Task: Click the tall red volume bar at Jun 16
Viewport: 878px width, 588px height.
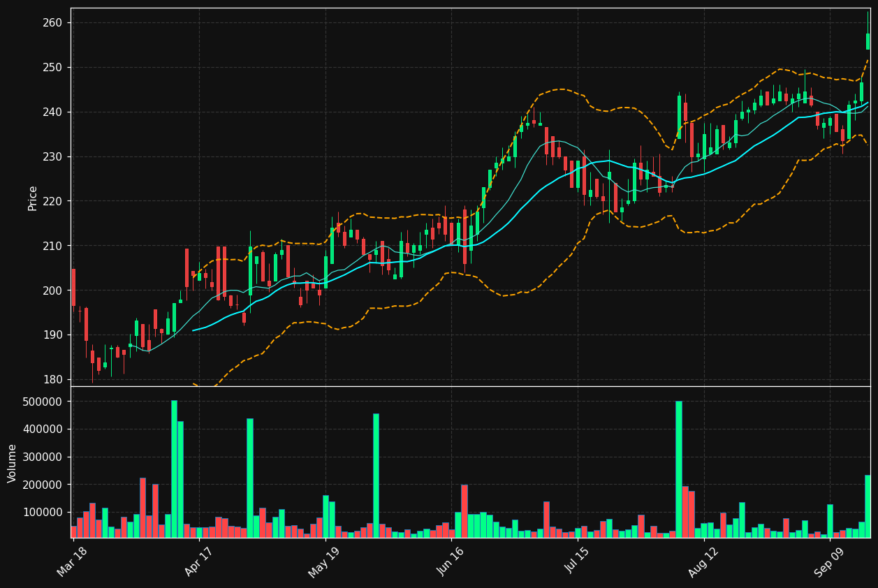Action: point(464,511)
